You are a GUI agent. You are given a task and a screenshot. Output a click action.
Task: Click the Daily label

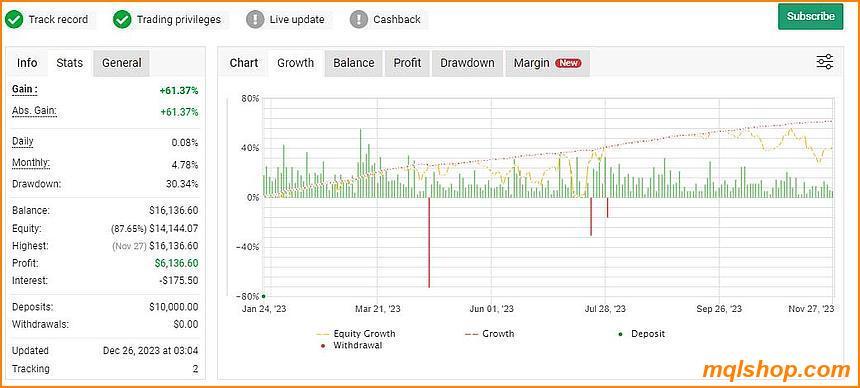point(22,142)
